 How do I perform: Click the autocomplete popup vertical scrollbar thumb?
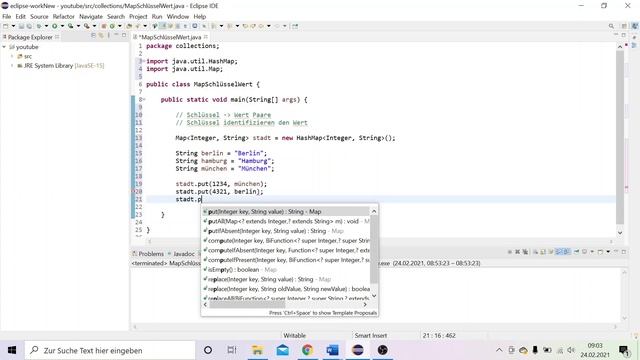374,249
